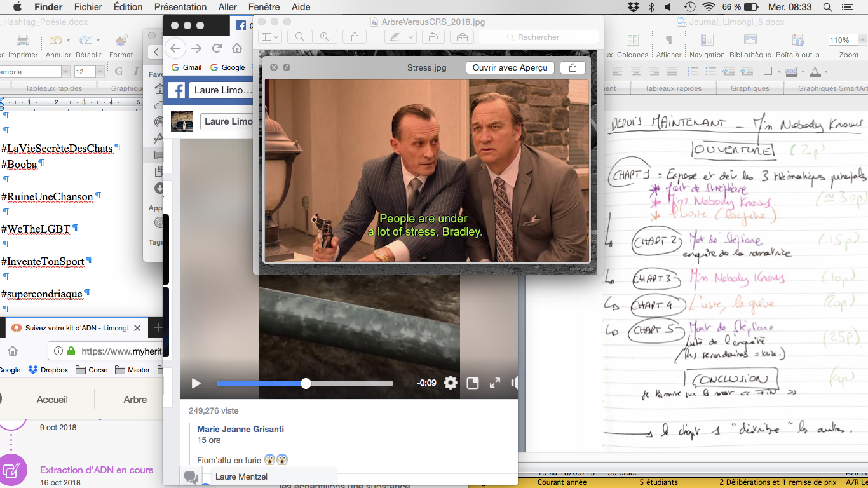Switch to the Arbre tab
The image size is (868, 488).
pos(135,400)
